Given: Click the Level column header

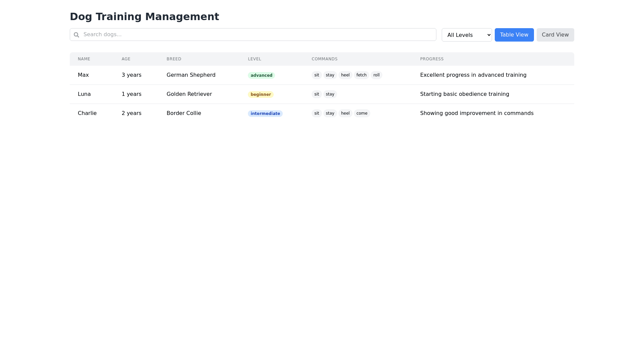Looking at the screenshot, I should (x=254, y=59).
